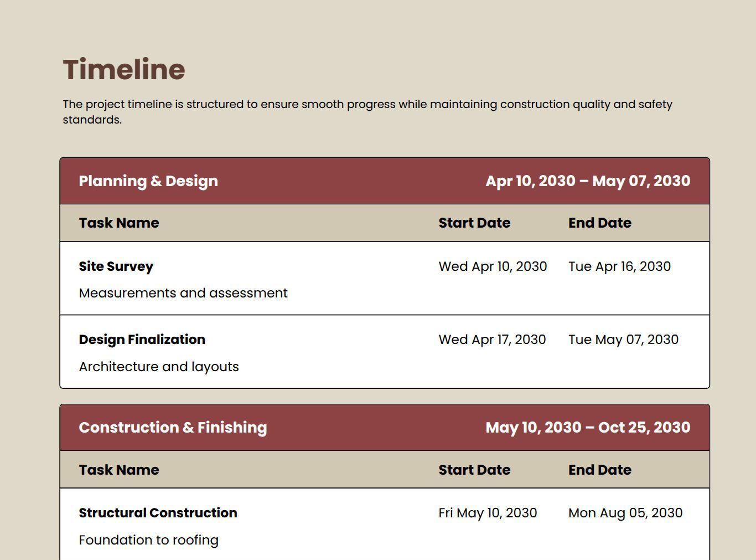Image resolution: width=756 pixels, height=560 pixels.
Task: Click the Measurements and assessment description
Action: point(183,293)
